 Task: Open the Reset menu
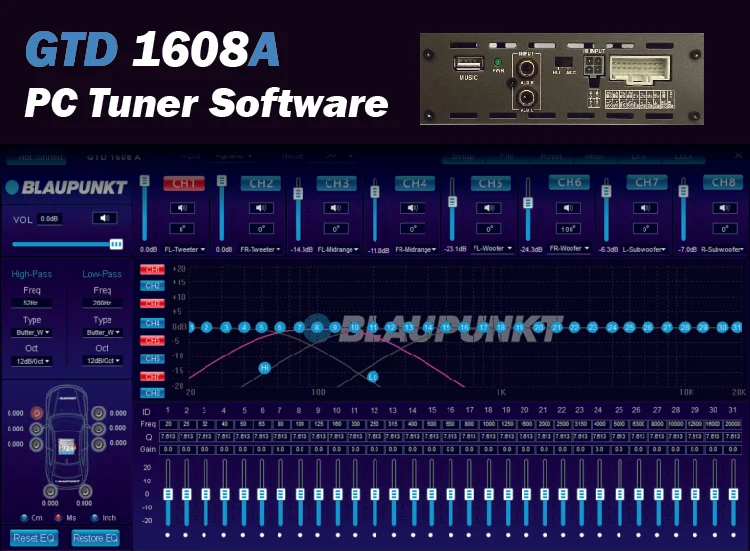(551, 156)
